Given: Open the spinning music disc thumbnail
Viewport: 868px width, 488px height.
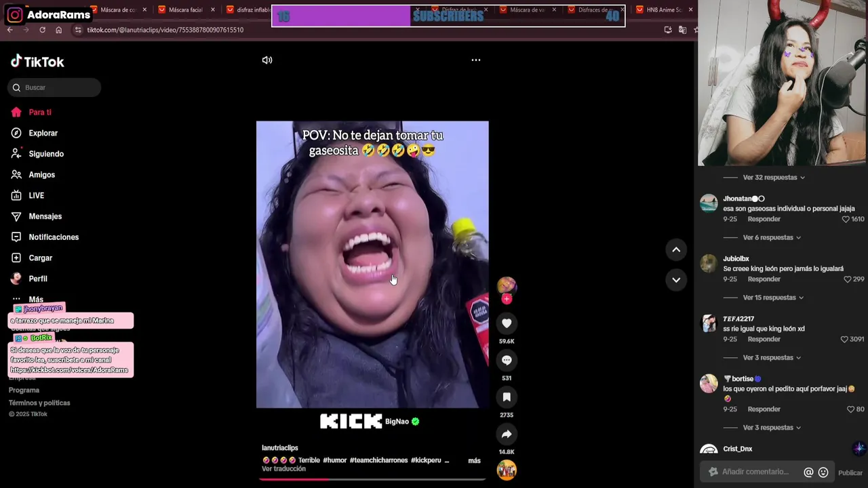Looking at the screenshot, I should (507, 470).
